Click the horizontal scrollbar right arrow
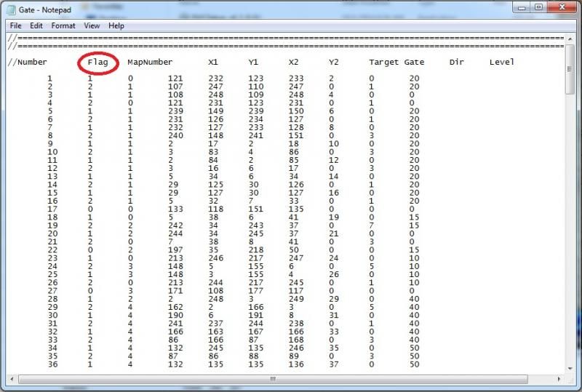The image size is (582, 392). tap(558, 379)
